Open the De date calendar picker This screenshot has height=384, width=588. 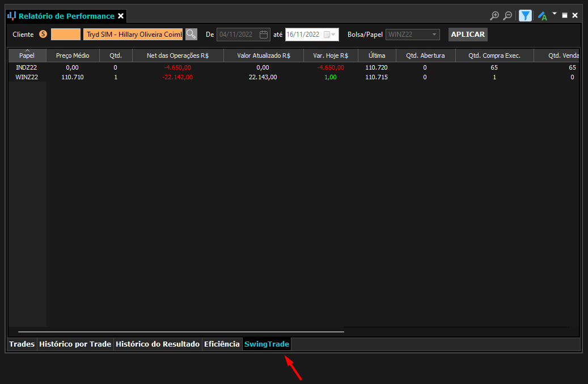(x=264, y=35)
